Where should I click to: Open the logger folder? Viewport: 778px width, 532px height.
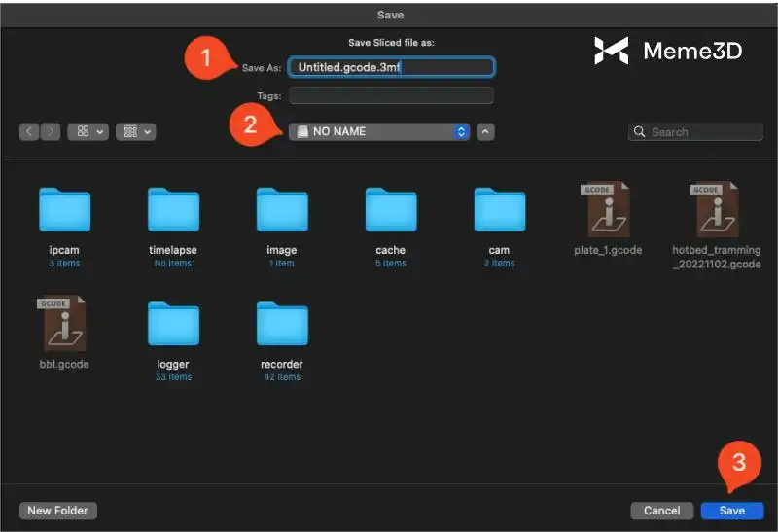173,324
